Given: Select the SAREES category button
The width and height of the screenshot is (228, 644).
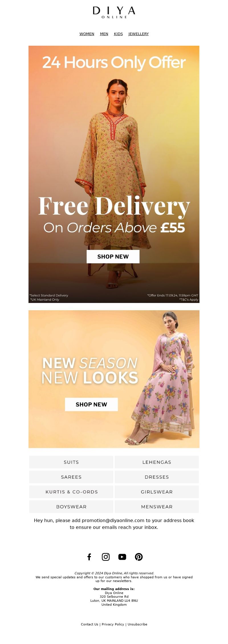Looking at the screenshot, I should [71, 477].
